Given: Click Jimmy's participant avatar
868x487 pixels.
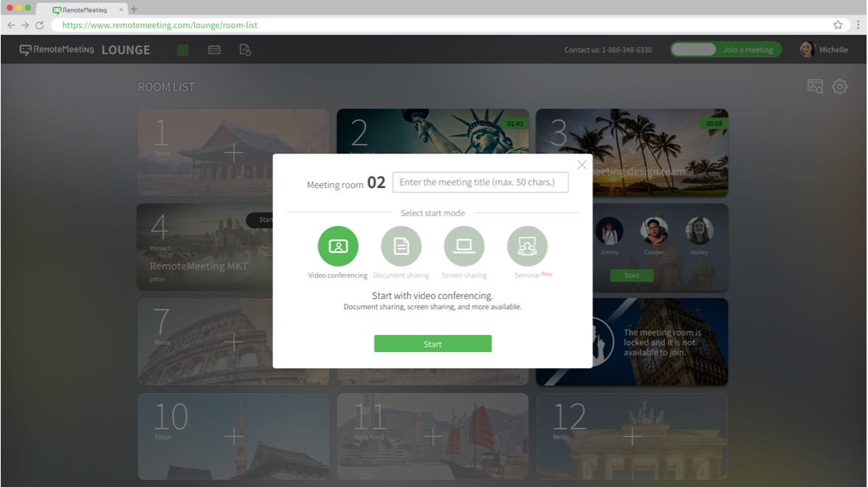Looking at the screenshot, I should pyautogui.click(x=610, y=231).
